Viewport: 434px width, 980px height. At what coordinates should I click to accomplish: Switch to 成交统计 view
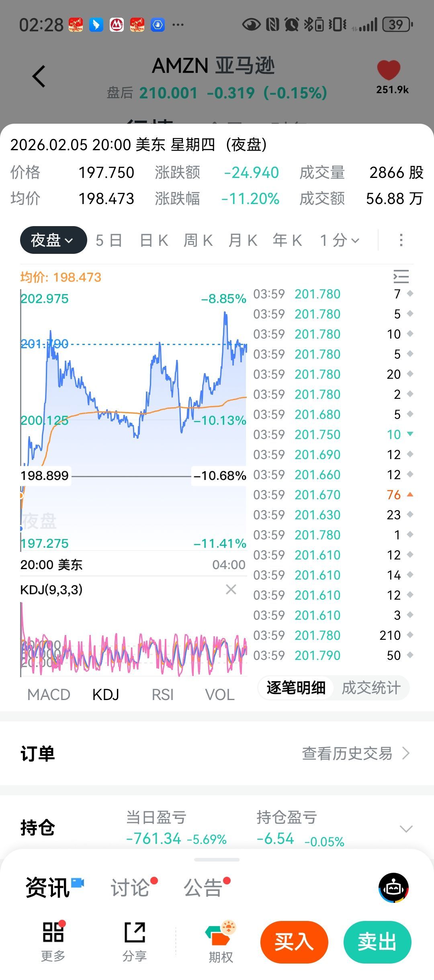click(x=371, y=688)
